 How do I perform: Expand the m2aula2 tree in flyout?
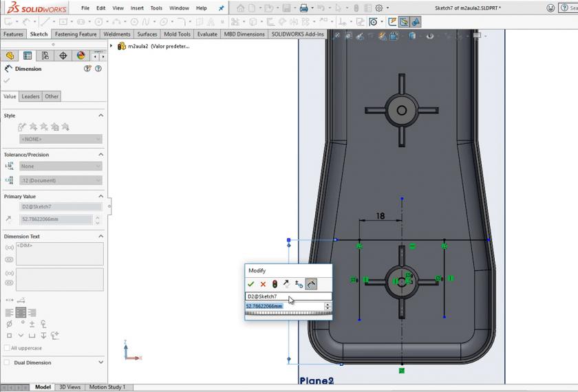(x=111, y=46)
